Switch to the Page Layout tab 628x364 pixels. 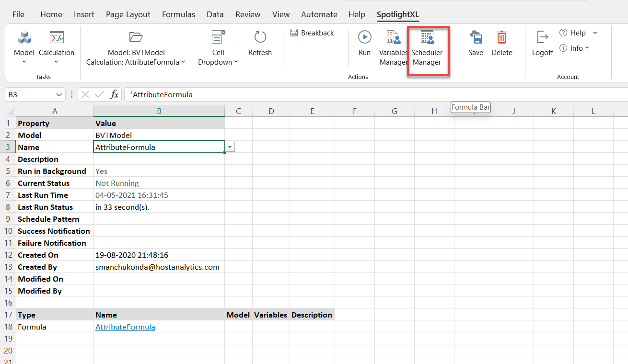click(x=128, y=14)
